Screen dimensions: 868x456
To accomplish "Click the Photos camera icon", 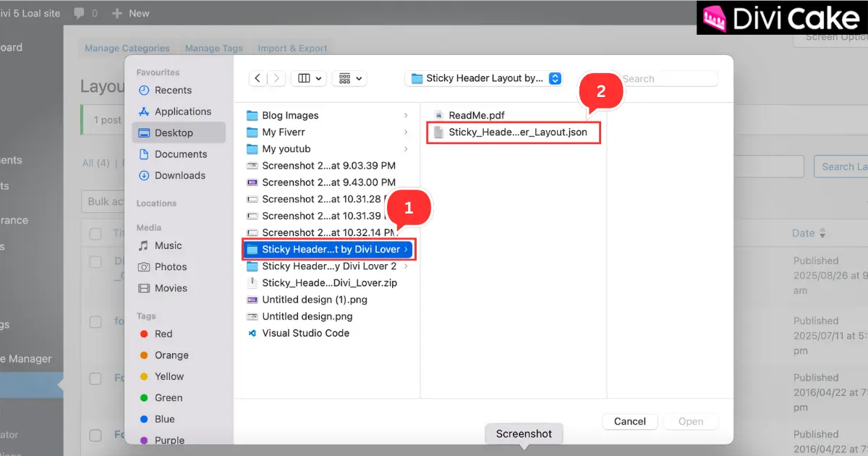I will (143, 267).
